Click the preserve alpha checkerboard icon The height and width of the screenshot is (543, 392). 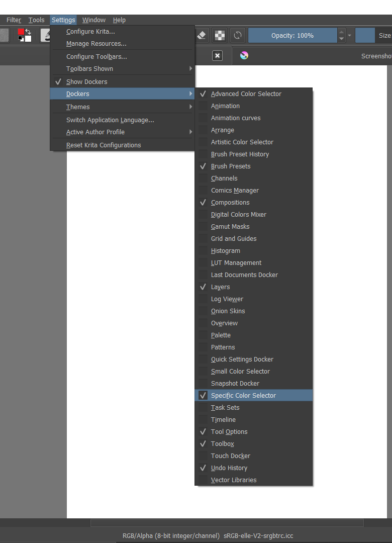coord(220,35)
